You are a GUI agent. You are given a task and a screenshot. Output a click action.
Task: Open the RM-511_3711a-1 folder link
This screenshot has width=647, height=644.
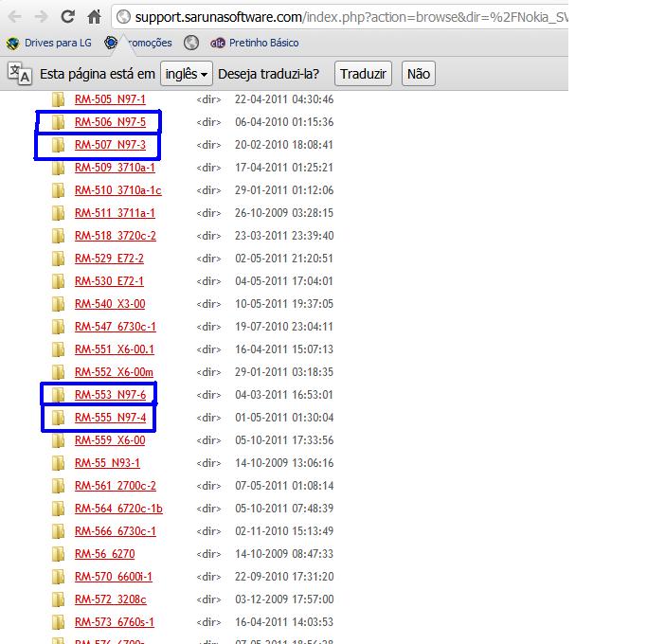click(115, 213)
